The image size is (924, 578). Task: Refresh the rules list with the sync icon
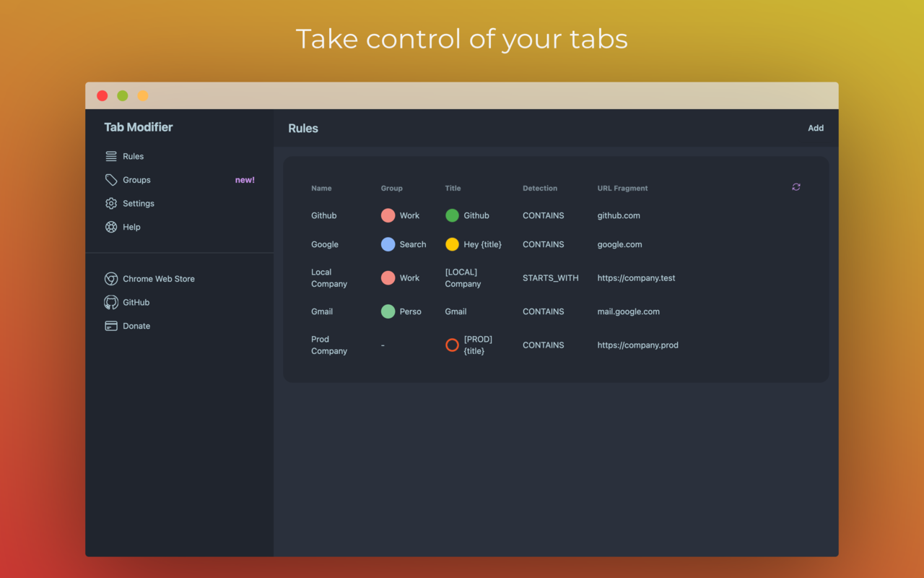tap(796, 187)
